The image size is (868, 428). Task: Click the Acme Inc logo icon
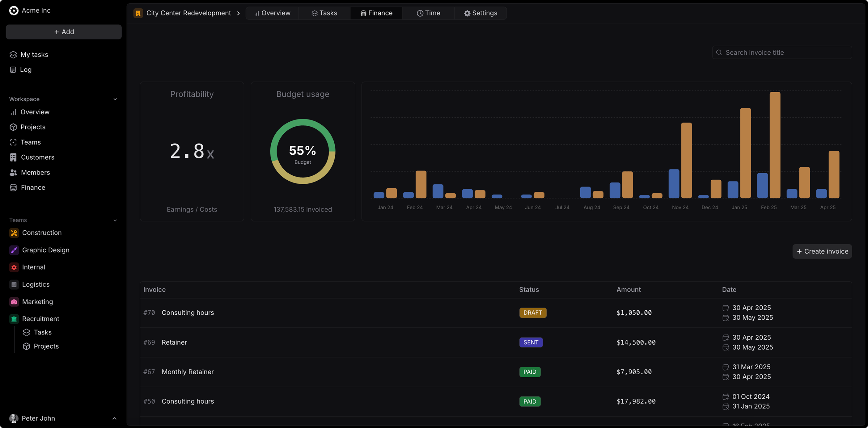14,10
